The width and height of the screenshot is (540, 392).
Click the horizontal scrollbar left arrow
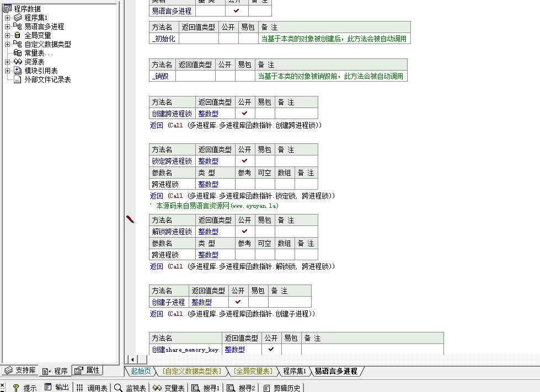point(132,359)
